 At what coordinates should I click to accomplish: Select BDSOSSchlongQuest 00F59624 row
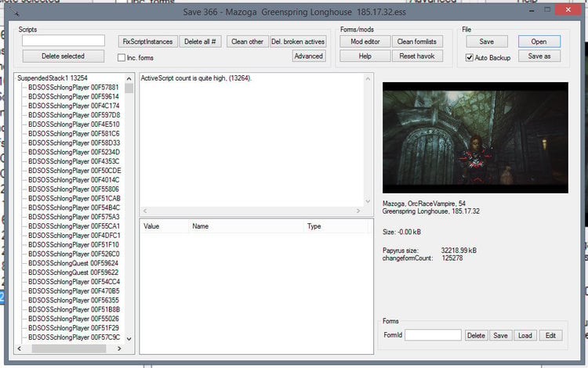pos(73,263)
